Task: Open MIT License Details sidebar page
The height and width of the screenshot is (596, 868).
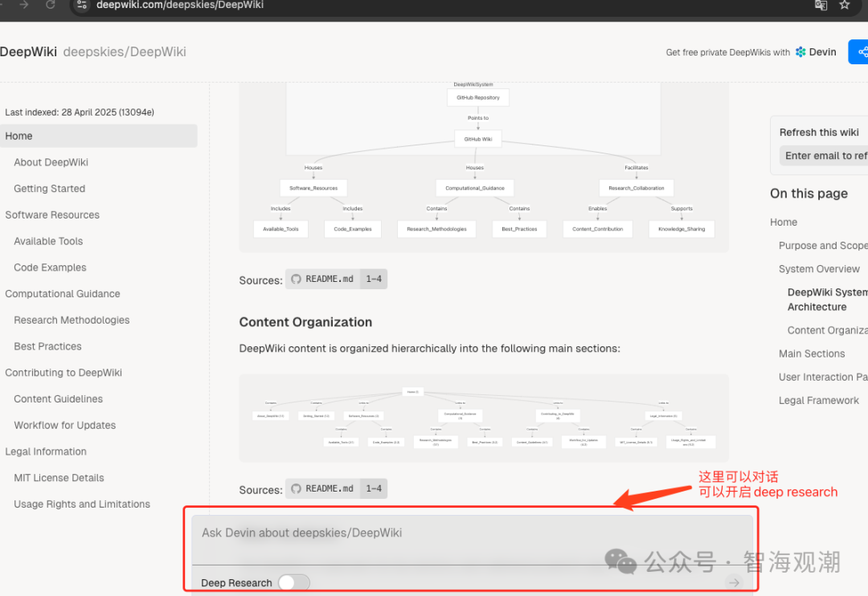Action: pyautogui.click(x=59, y=478)
